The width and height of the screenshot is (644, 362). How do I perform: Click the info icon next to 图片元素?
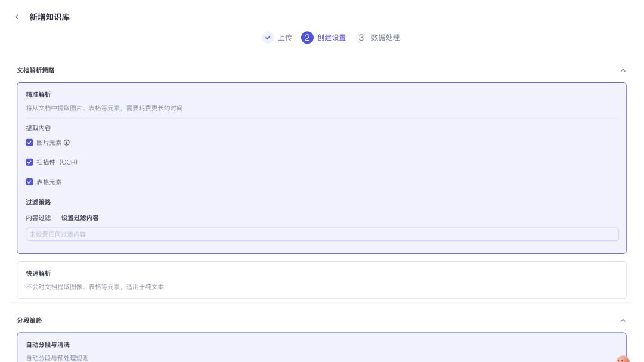[67, 143]
